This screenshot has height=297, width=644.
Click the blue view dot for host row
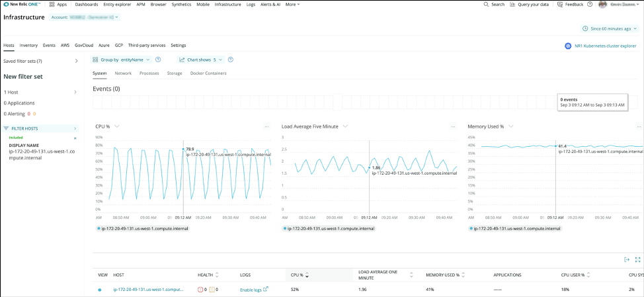tap(99, 290)
